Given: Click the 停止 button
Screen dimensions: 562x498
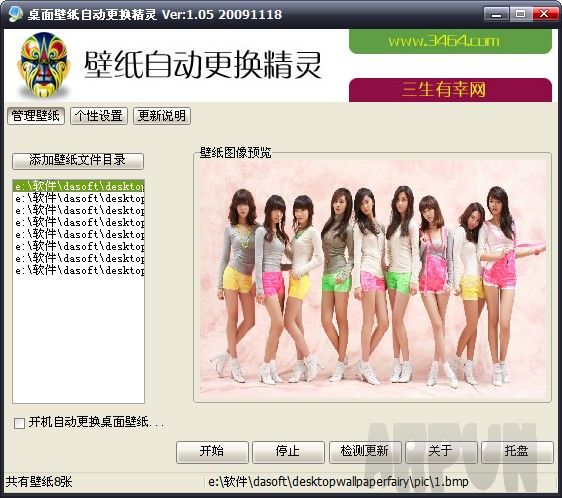Looking at the screenshot, I should coord(288,451).
